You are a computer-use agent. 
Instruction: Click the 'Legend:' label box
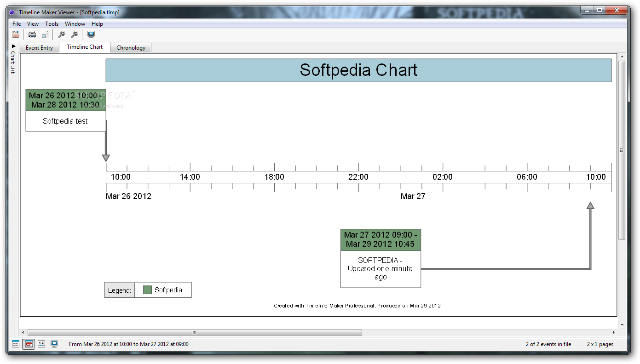(x=119, y=290)
